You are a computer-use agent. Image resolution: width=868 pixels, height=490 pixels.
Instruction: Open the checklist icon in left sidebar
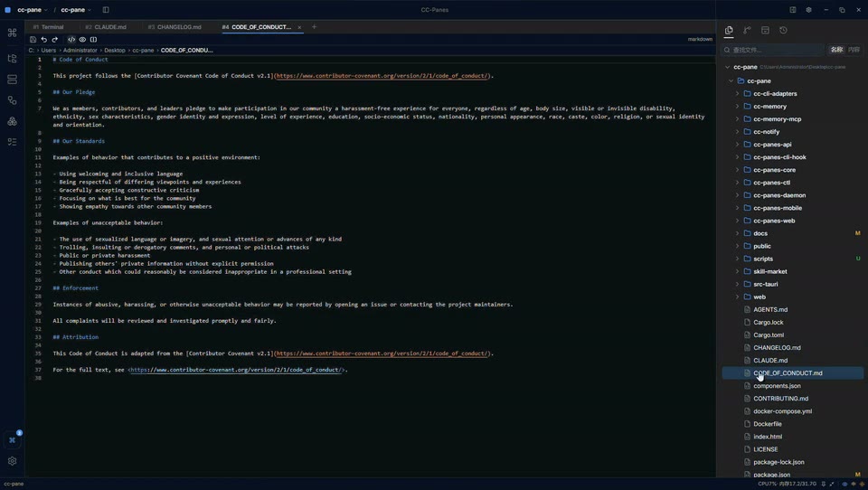pyautogui.click(x=12, y=142)
